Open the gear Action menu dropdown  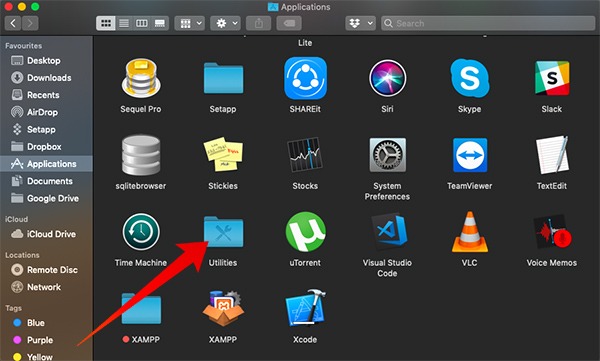point(225,23)
